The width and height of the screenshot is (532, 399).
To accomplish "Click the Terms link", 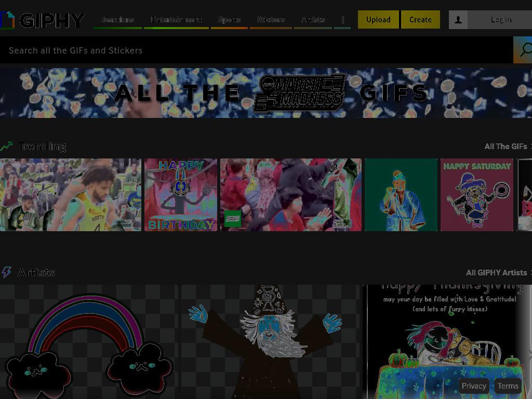I will (x=508, y=386).
